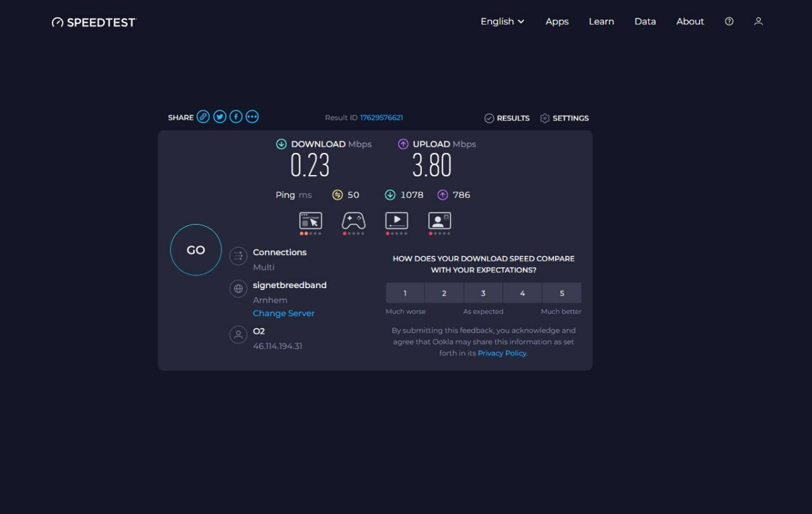The image size is (812, 514).
Task: Click the O2 provider name
Action: point(259,331)
